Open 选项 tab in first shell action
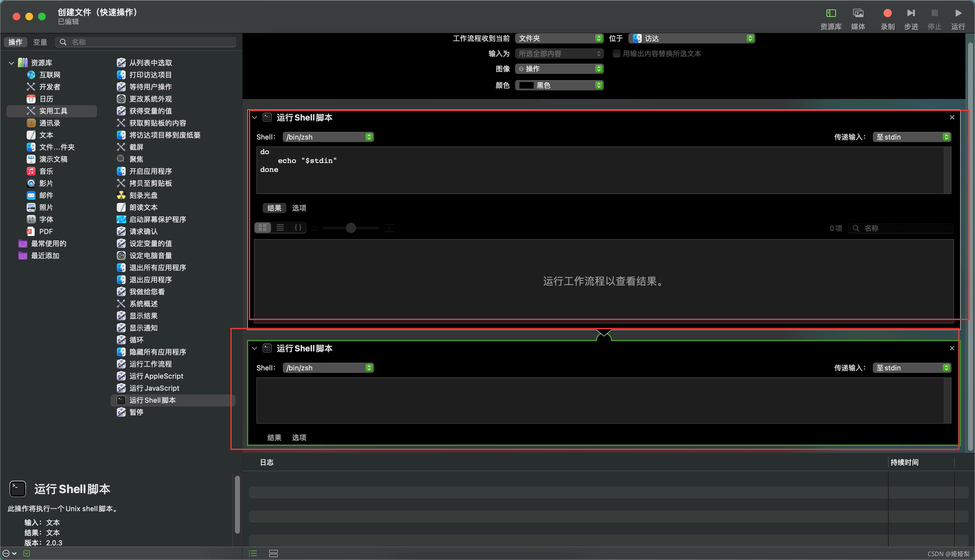The width and height of the screenshot is (975, 560). click(x=299, y=208)
